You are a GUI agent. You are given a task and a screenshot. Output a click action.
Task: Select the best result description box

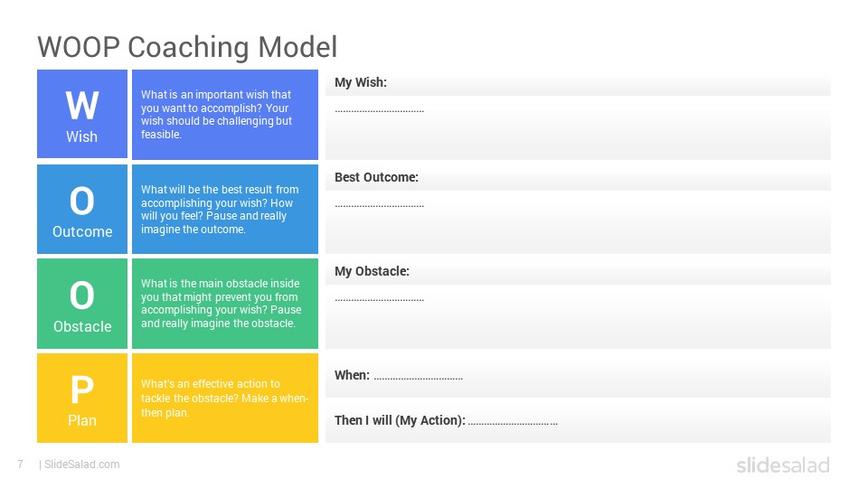tap(225, 209)
